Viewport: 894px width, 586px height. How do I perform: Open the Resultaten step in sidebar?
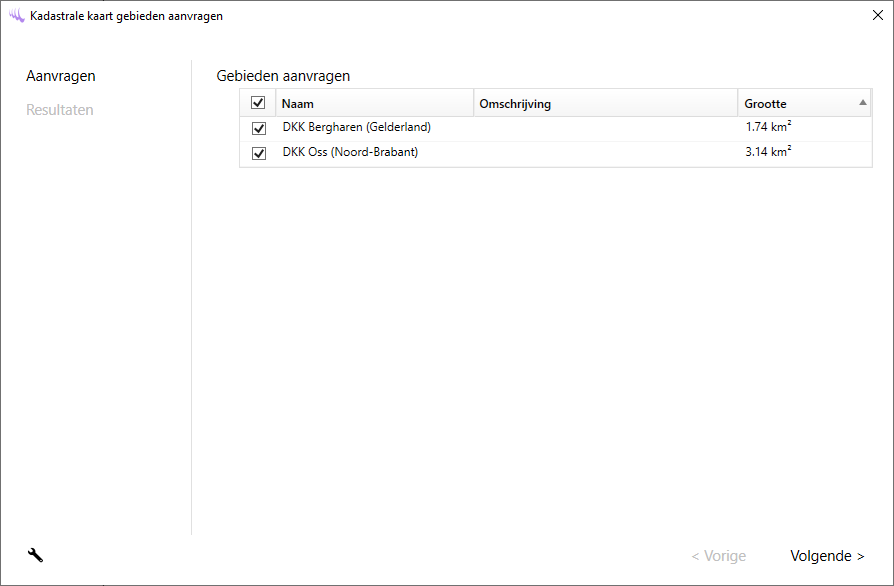(60, 110)
